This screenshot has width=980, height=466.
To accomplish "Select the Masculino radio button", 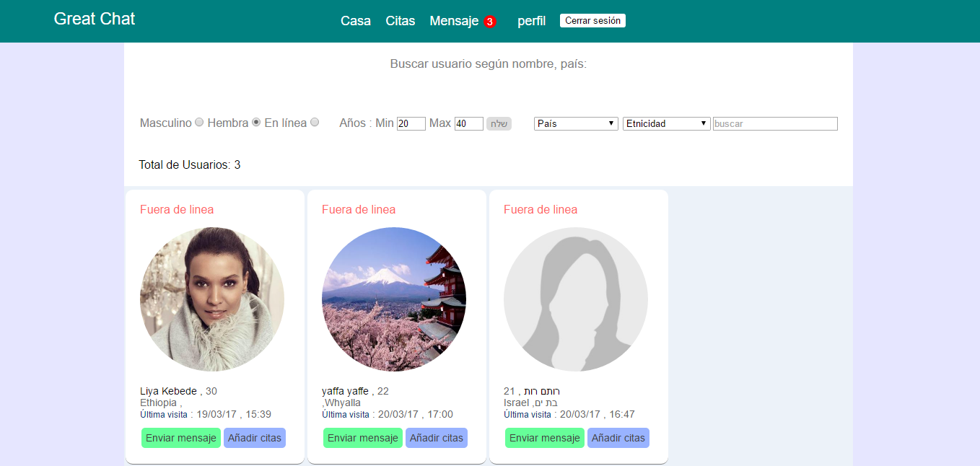I will tap(199, 123).
